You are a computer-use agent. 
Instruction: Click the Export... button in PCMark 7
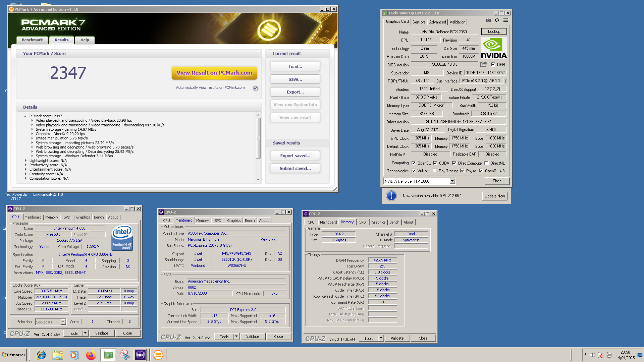point(295,92)
